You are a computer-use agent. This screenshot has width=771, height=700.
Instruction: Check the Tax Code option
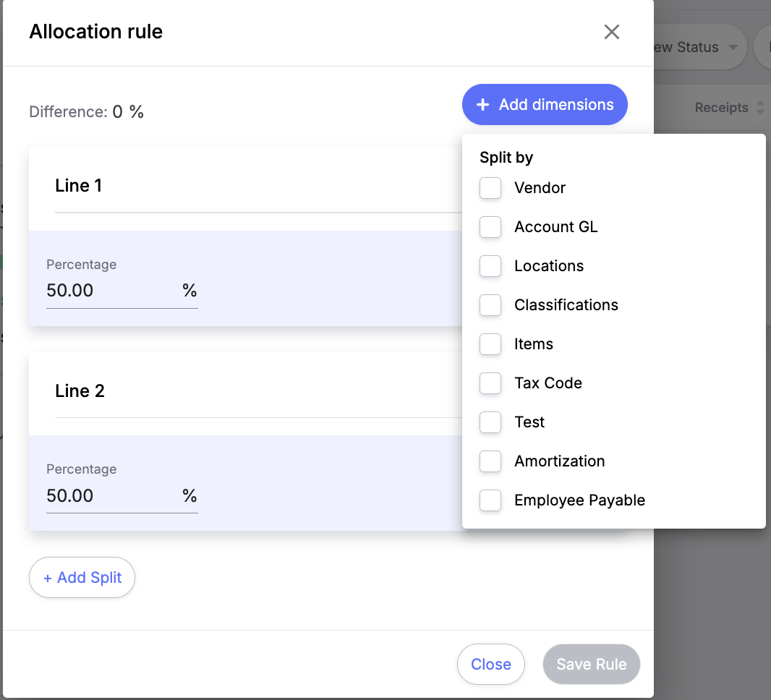[490, 383]
